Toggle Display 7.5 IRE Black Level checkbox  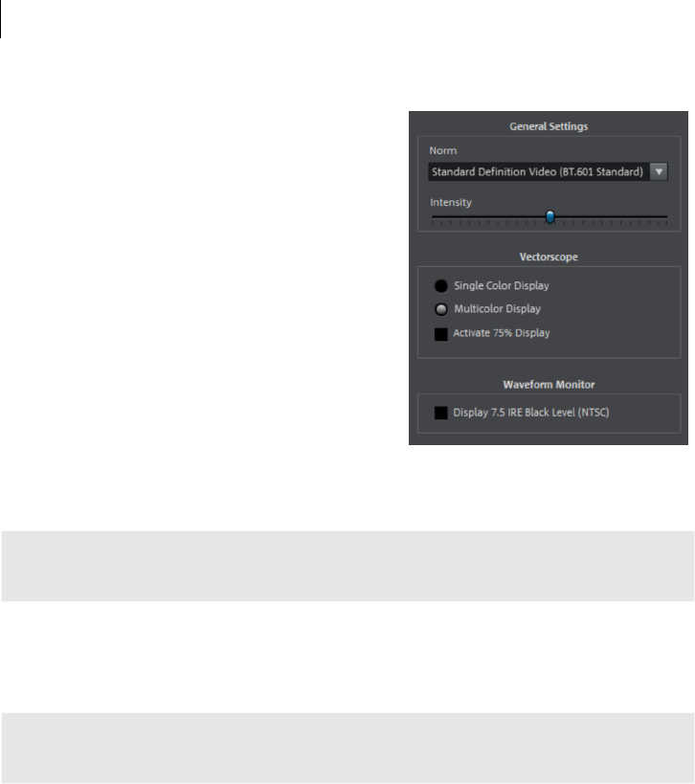[x=441, y=413]
